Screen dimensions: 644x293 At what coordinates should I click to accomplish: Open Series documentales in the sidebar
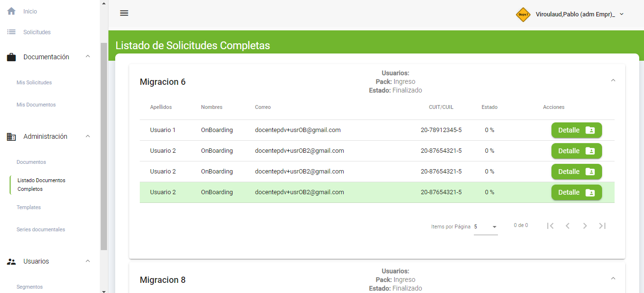[40, 229]
